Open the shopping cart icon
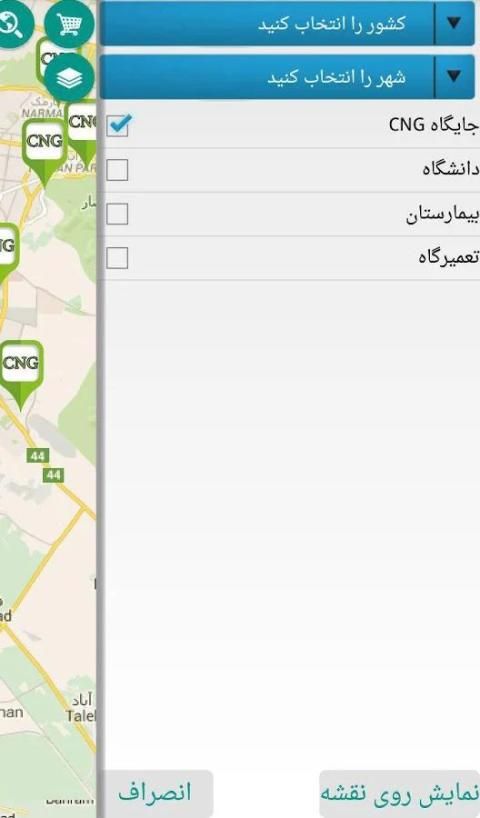 tap(69, 23)
